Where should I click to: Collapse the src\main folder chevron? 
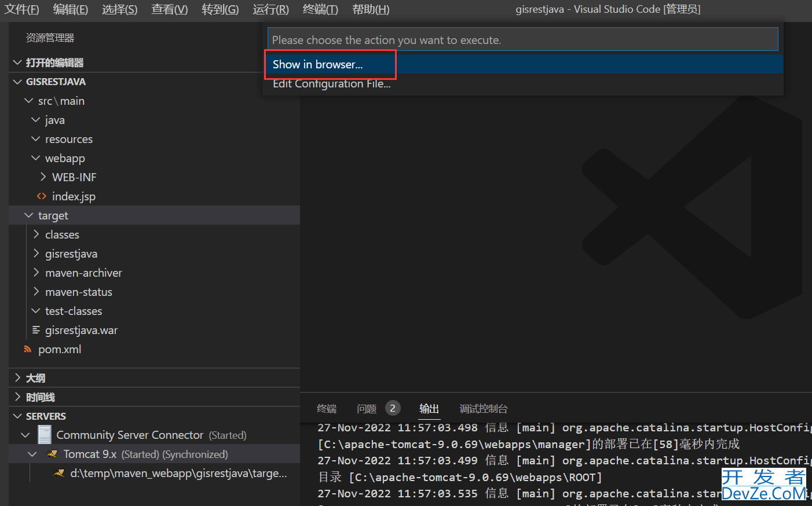pyautogui.click(x=29, y=101)
